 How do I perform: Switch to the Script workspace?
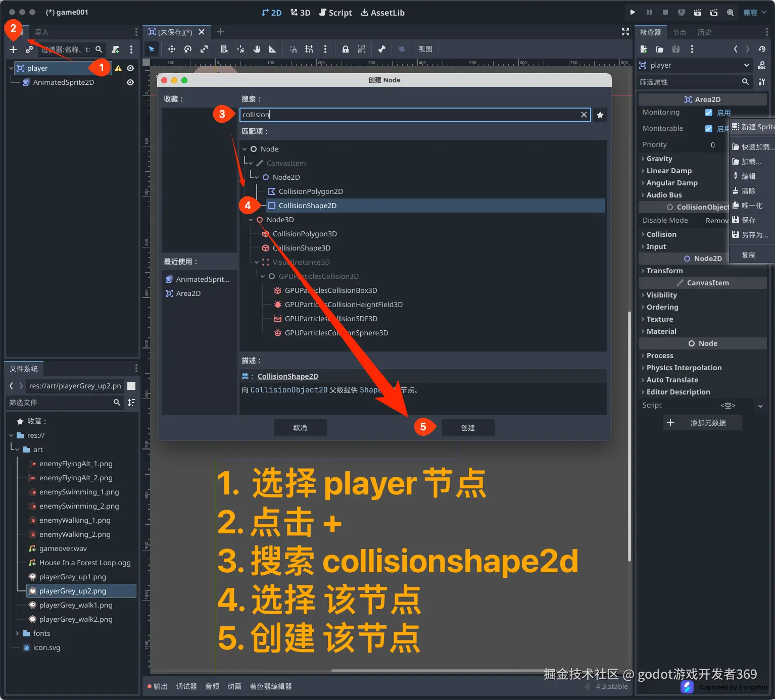pos(335,13)
